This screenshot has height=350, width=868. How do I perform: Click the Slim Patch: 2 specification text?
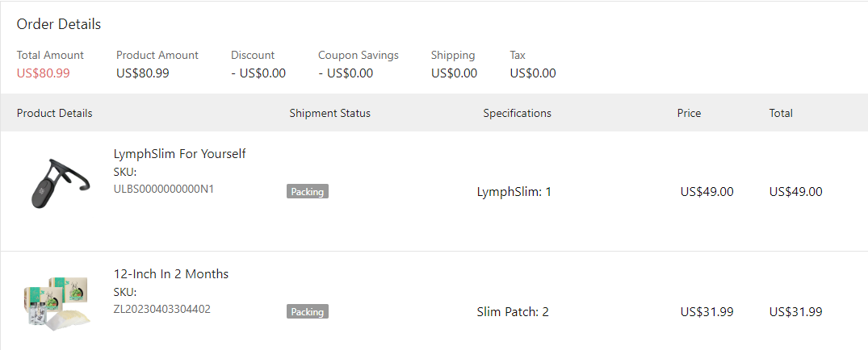(x=513, y=311)
